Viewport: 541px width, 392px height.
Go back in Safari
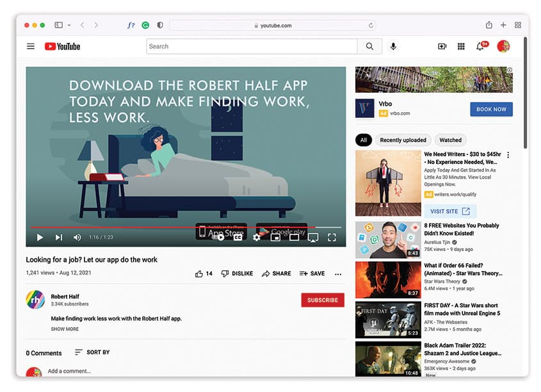(x=82, y=25)
